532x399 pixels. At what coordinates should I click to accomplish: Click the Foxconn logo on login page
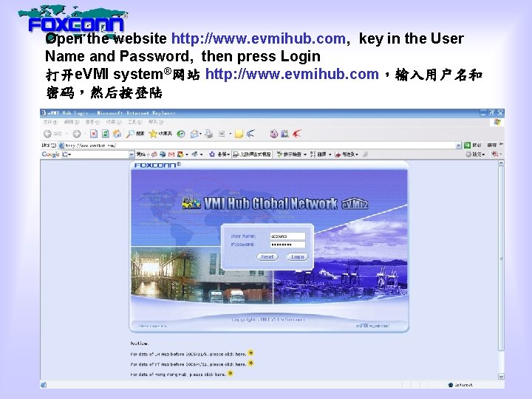158,165
